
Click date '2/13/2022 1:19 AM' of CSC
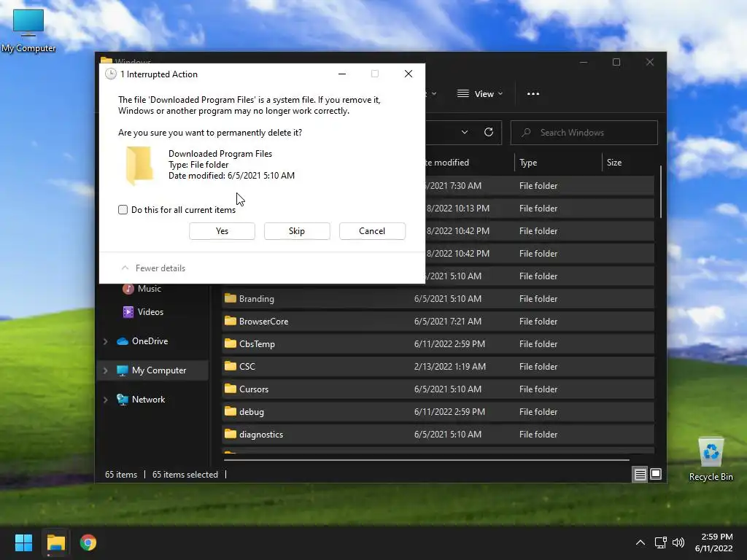pos(449,367)
